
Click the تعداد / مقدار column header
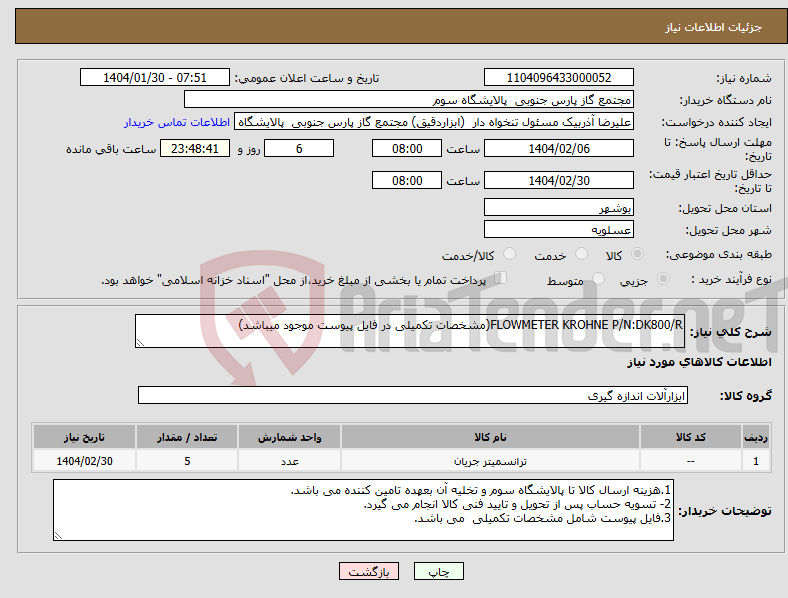tap(187, 437)
